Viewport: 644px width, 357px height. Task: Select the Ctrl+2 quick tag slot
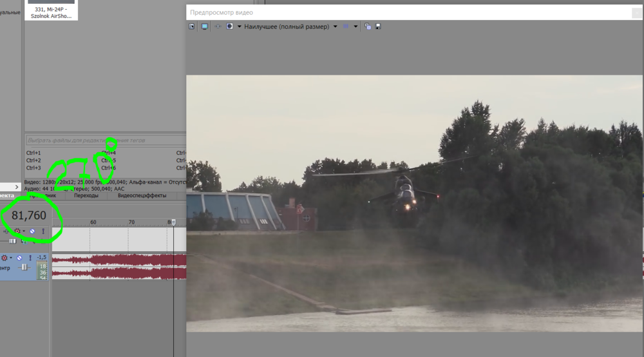(33, 160)
